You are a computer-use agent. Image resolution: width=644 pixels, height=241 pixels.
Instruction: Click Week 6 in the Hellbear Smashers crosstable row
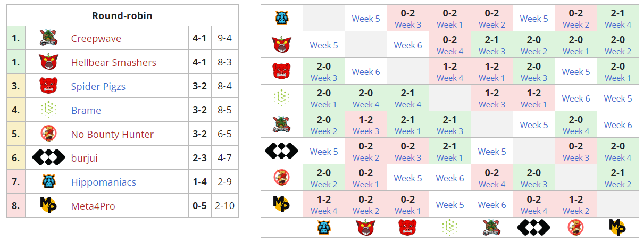pyautogui.click(x=408, y=45)
